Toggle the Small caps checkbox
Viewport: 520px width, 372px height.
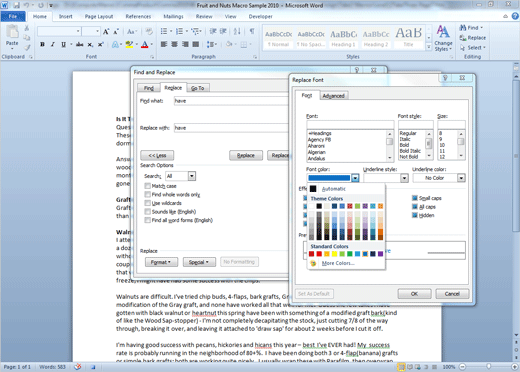(x=415, y=198)
